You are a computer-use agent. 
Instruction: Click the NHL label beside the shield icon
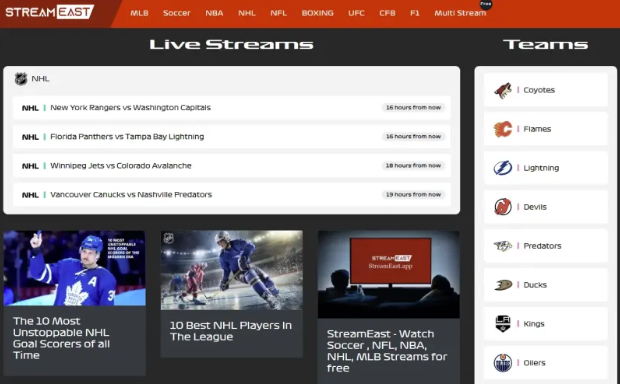click(x=40, y=79)
